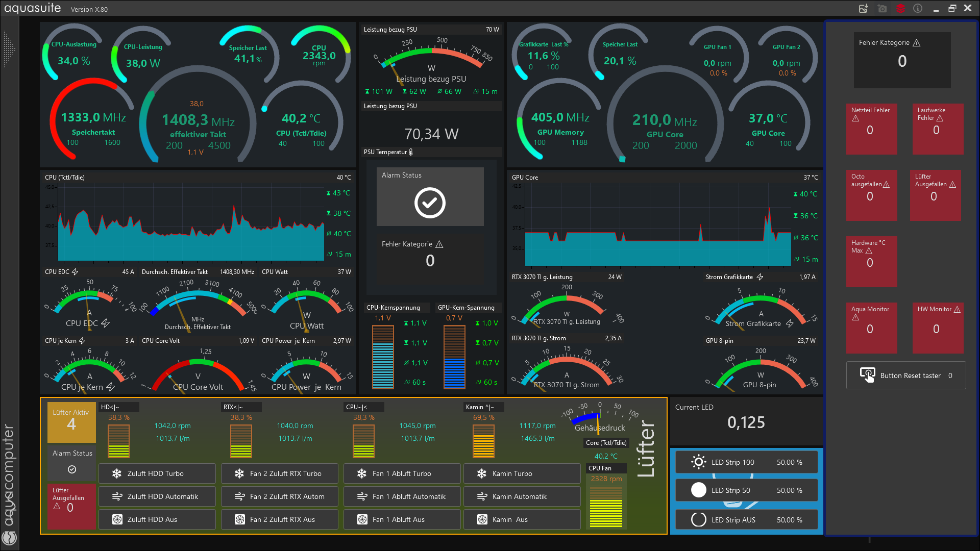
Task: Click the Alarm Status checkmark icon
Action: [430, 203]
